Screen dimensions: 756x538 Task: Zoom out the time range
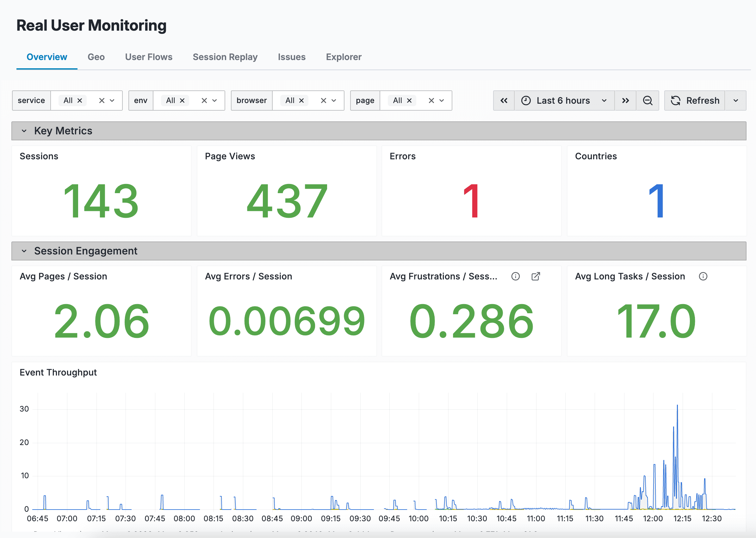(647, 101)
